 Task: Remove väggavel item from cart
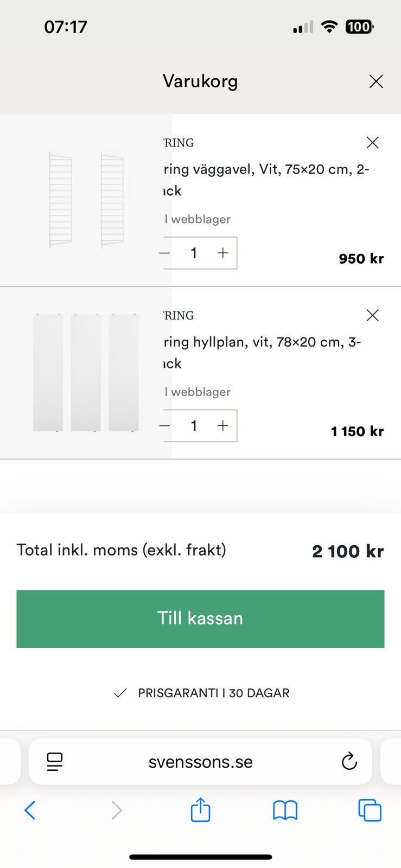pyautogui.click(x=372, y=143)
